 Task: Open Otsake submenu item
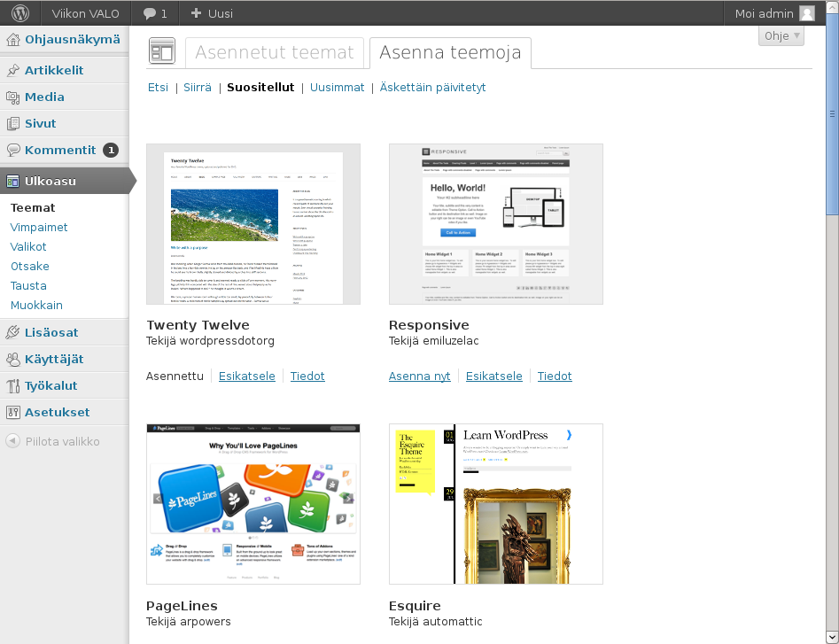(x=30, y=267)
